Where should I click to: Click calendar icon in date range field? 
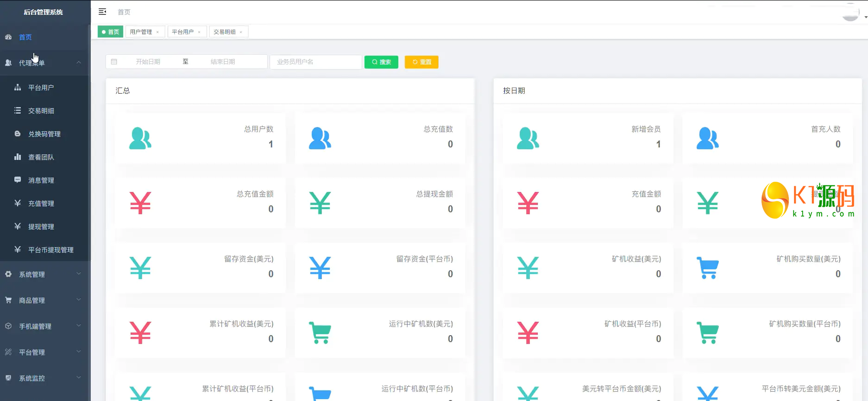tap(114, 62)
